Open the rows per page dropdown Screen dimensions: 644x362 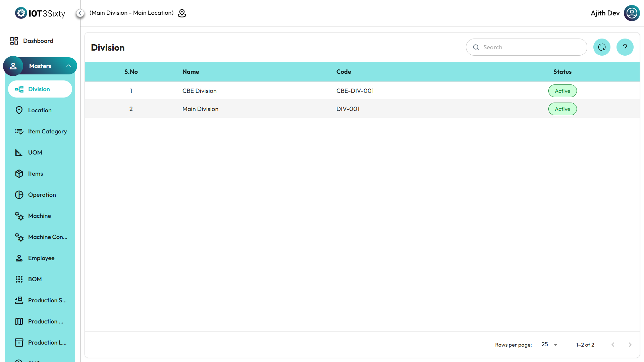point(549,345)
